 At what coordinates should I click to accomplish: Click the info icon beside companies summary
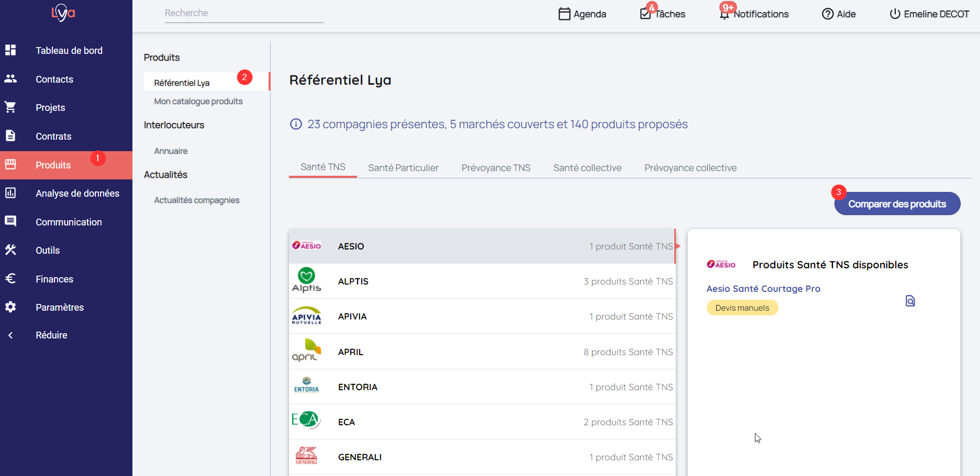[296, 124]
